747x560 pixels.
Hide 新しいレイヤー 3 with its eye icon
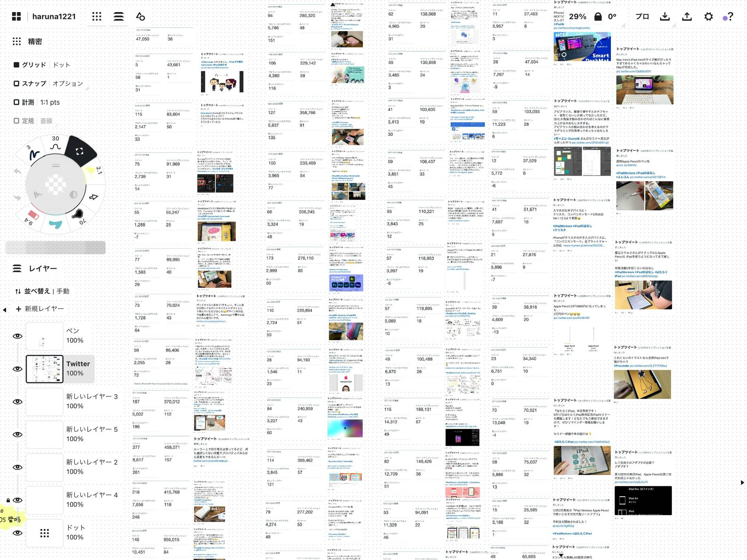click(18, 402)
